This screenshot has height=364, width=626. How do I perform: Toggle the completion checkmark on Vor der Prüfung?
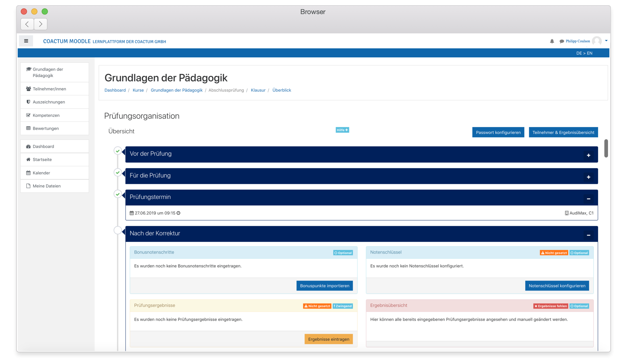click(x=118, y=151)
